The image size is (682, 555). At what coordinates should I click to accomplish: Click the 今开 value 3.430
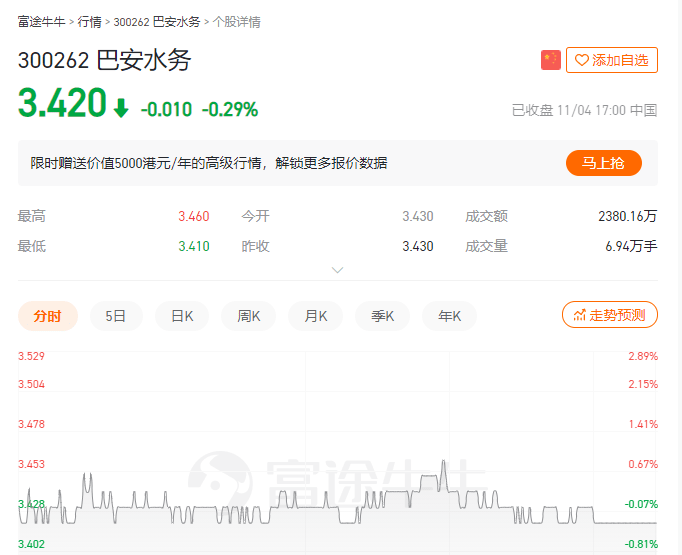point(418,216)
